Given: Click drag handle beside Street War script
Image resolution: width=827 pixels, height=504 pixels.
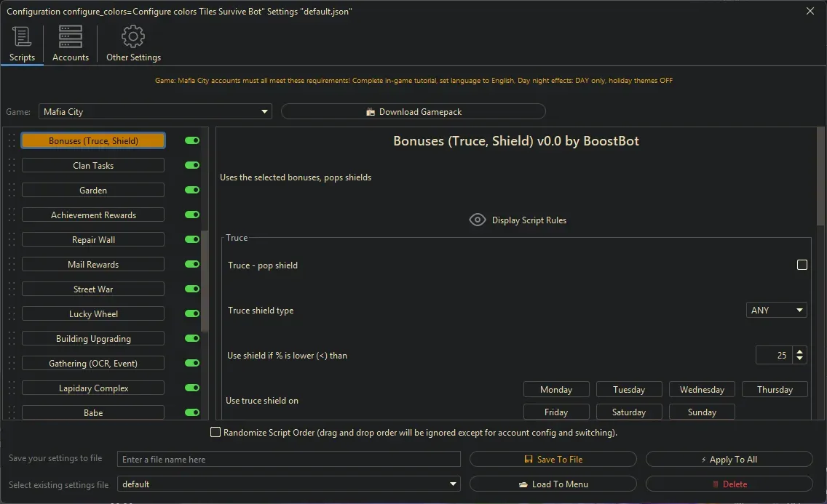Looking at the screenshot, I should [12, 289].
